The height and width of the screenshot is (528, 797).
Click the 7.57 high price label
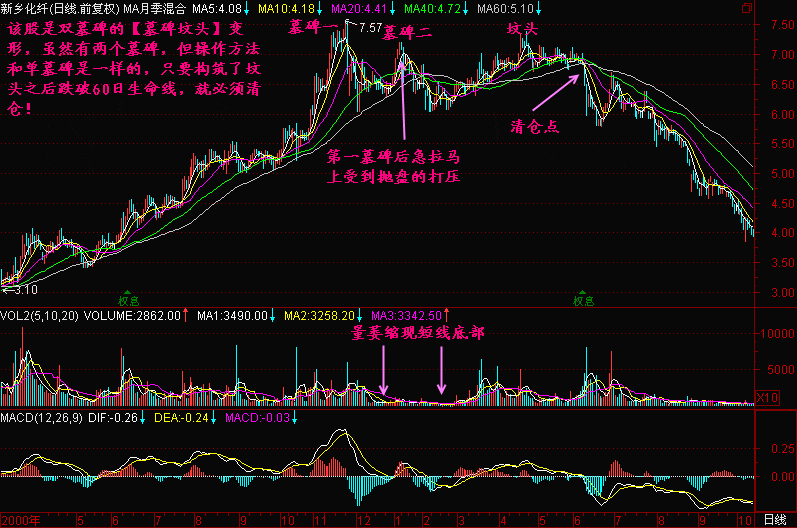(x=370, y=27)
